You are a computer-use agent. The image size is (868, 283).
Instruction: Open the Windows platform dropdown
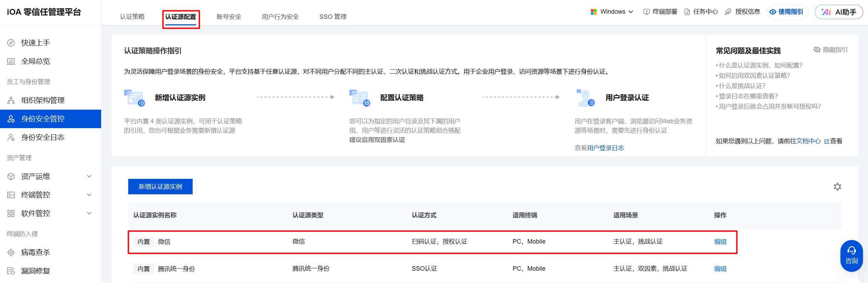(x=612, y=12)
